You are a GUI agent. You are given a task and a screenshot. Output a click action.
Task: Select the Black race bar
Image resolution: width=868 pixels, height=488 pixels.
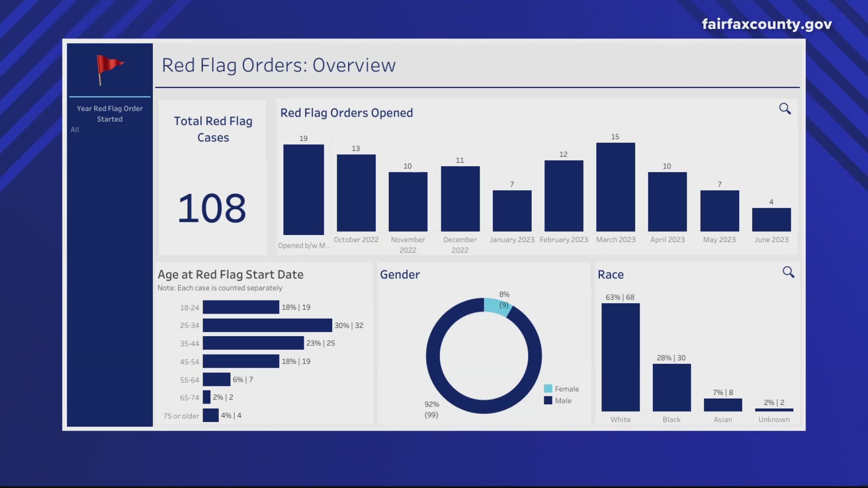672,388
